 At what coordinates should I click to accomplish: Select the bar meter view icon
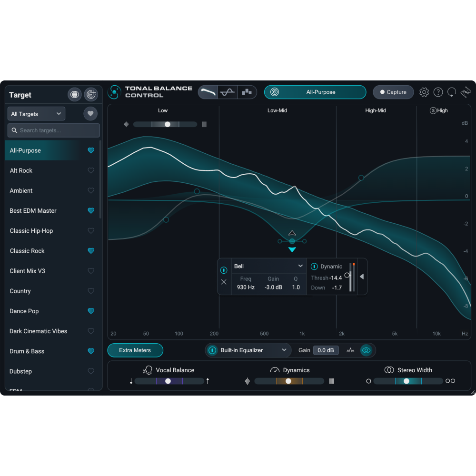tap(246, 92)
